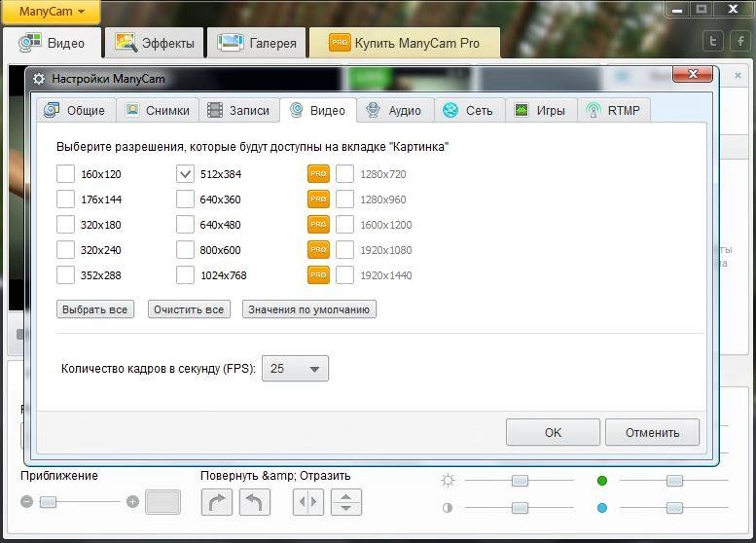This screenshot has width=756, height=543.
Task: Click Очистить все button
Action: (189, 309)
